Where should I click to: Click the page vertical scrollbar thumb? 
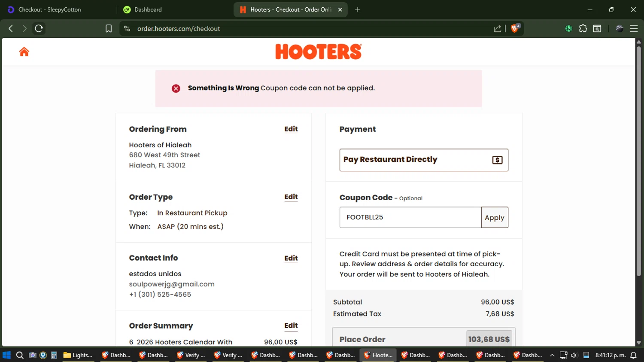639,161
